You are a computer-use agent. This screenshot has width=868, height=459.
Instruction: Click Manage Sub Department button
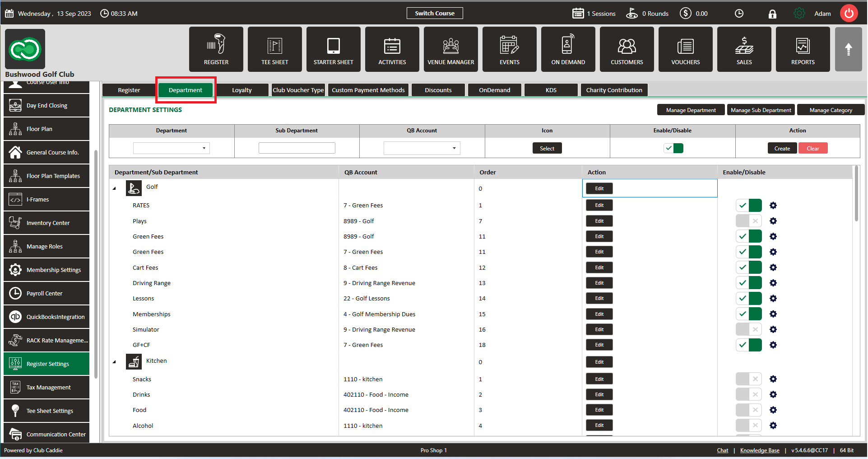click(761, 110)
